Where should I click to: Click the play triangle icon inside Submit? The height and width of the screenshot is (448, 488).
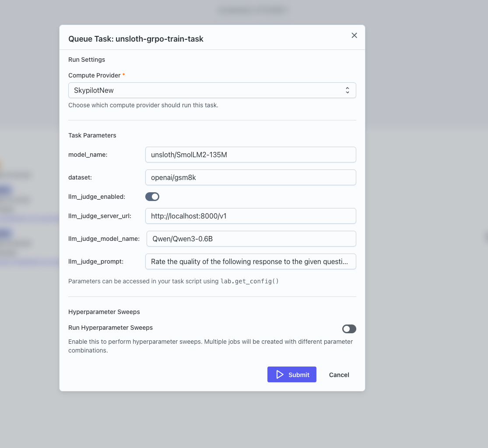pyautogui.click(x=281, y=374)
